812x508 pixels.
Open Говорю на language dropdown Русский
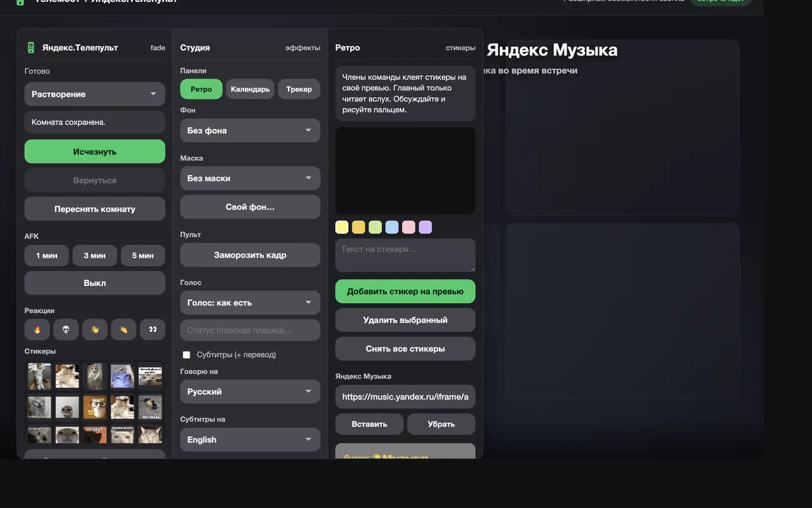[x=250, y=392]
